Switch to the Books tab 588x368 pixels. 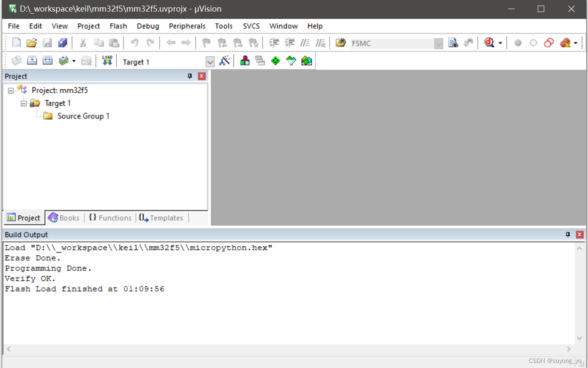coord(64,218)
